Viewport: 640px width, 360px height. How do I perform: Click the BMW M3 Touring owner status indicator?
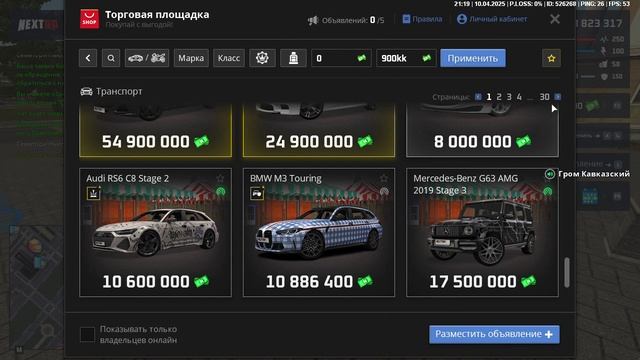384,191
